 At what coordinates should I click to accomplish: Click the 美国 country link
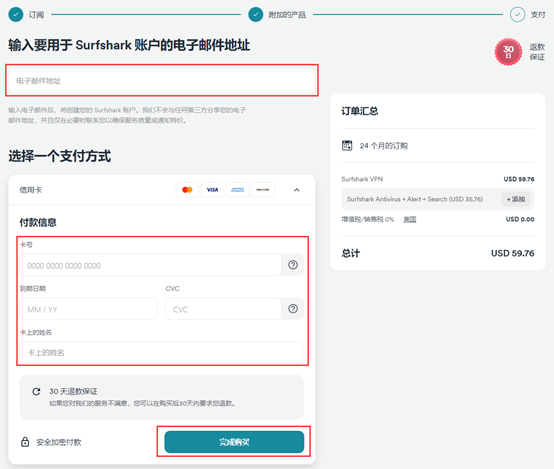(x=409, y=219)
